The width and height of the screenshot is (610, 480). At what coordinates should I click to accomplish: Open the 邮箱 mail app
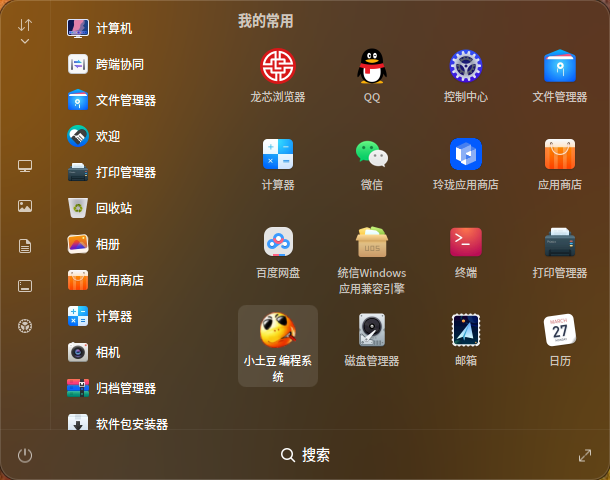point(466,340)
